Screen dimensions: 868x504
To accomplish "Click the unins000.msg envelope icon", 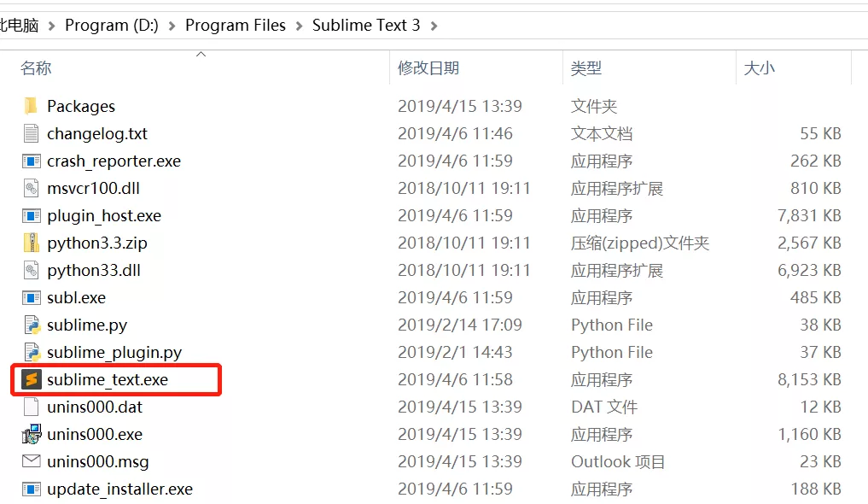I will pyautogui.click(x=31, y=461).
